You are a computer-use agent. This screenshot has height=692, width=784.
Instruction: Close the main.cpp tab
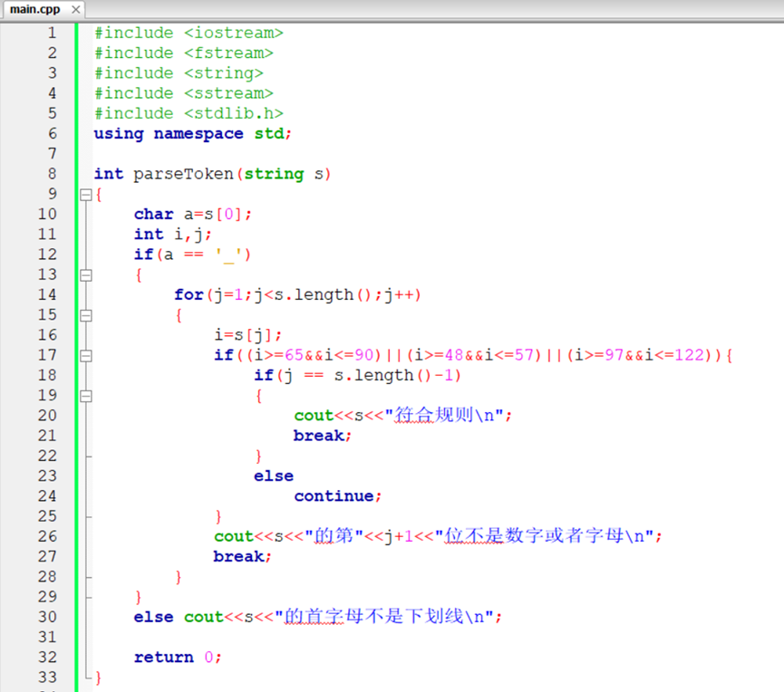pyautogui.click(x=76, y=9)
